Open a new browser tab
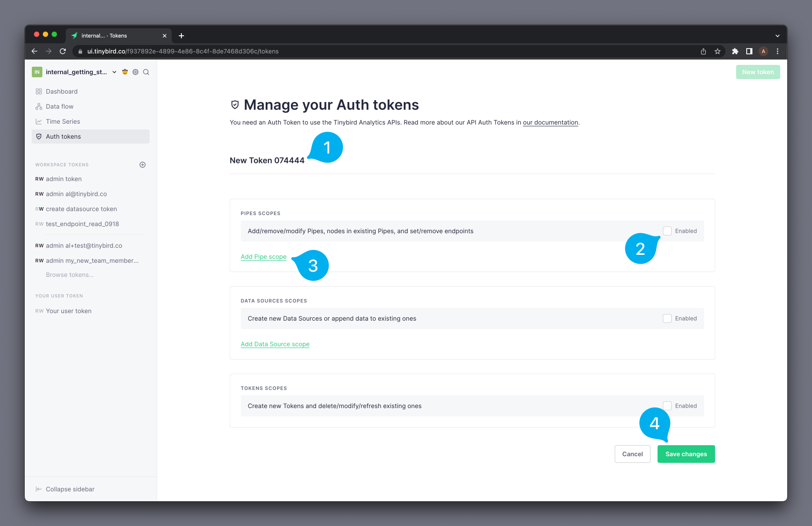Screen dimensions: 812x526 tap(181, 36)
